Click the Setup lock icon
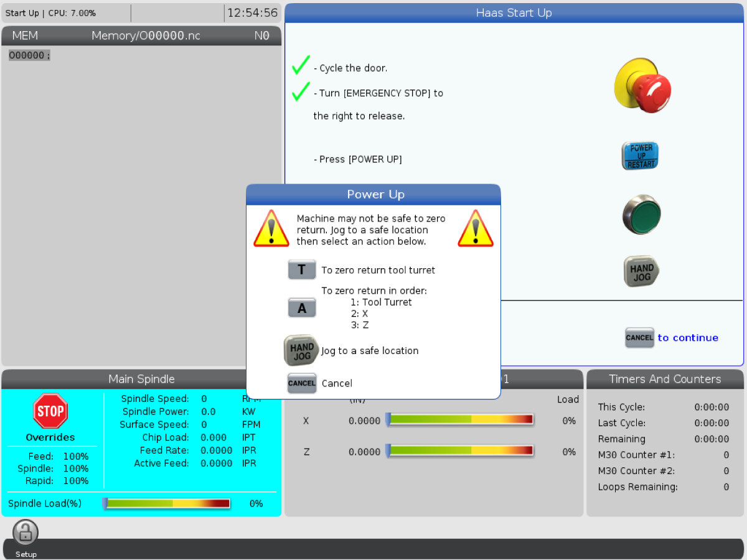Image resolution: width=747 pixels, height=560 pixels. coord(26,533)
